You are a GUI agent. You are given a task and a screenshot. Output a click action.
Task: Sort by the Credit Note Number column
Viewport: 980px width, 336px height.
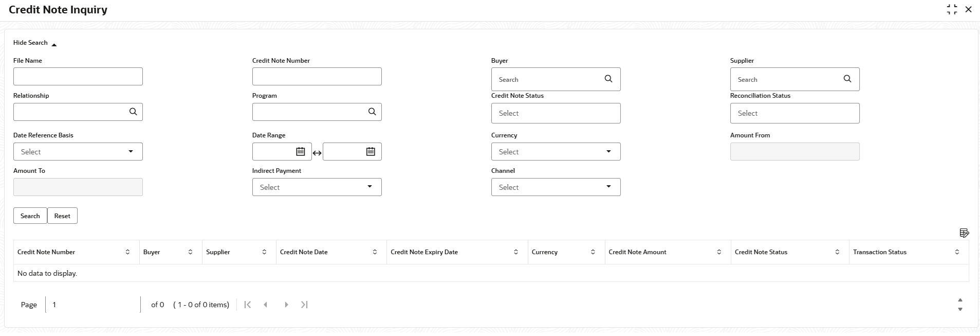(x=127, y=252)
